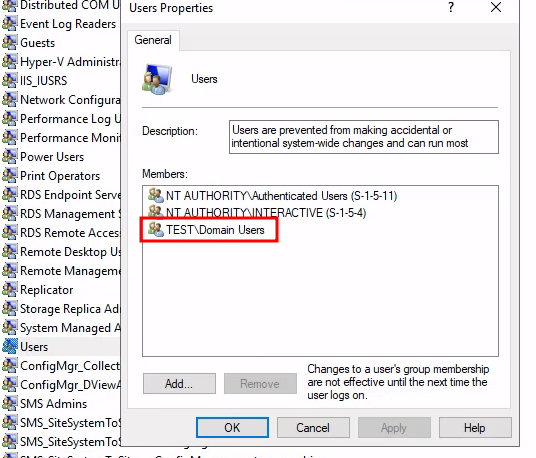The image size is (536, 458).
Task: Click the Power Users group icon
Action: pos(9,157)
